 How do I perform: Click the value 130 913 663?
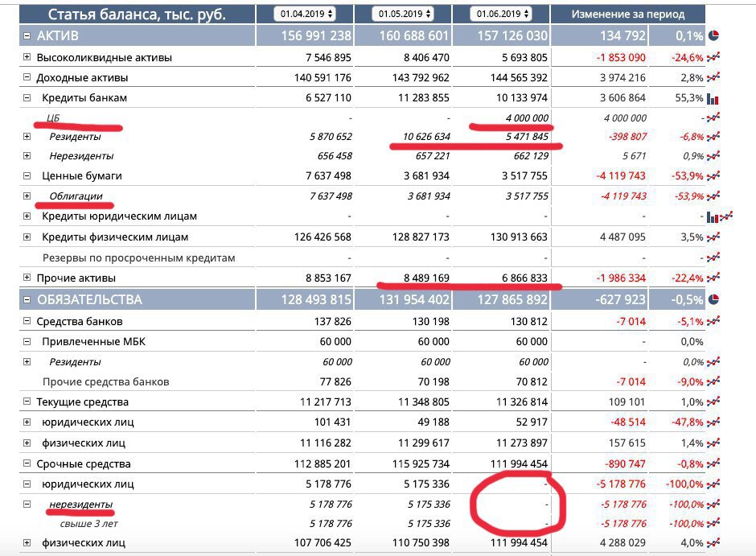(519, 237)
